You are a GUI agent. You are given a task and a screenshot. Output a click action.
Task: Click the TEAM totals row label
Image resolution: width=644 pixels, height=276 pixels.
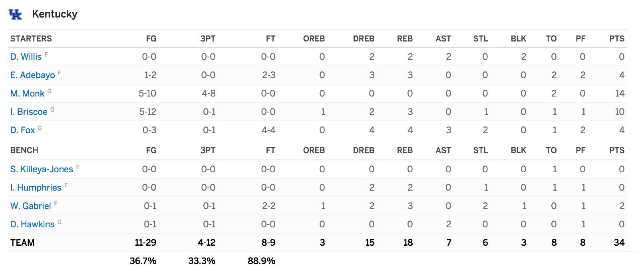coord(22,242)
